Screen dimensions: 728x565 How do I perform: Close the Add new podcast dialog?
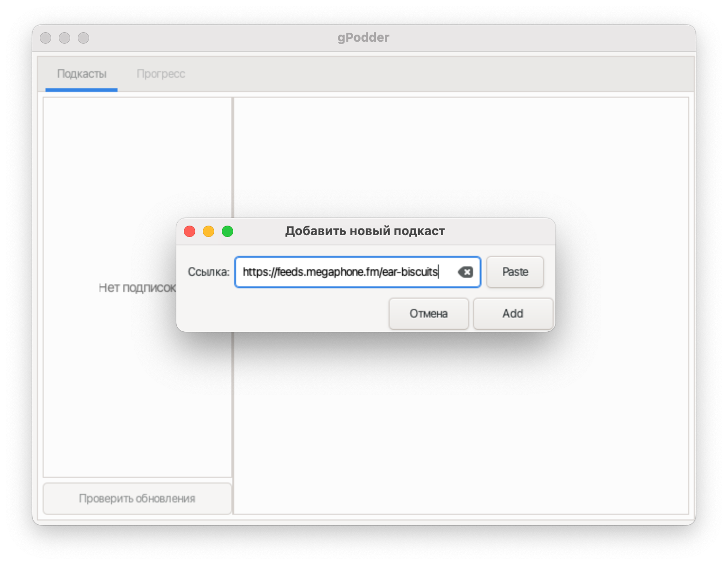click(x=190, y=231)
